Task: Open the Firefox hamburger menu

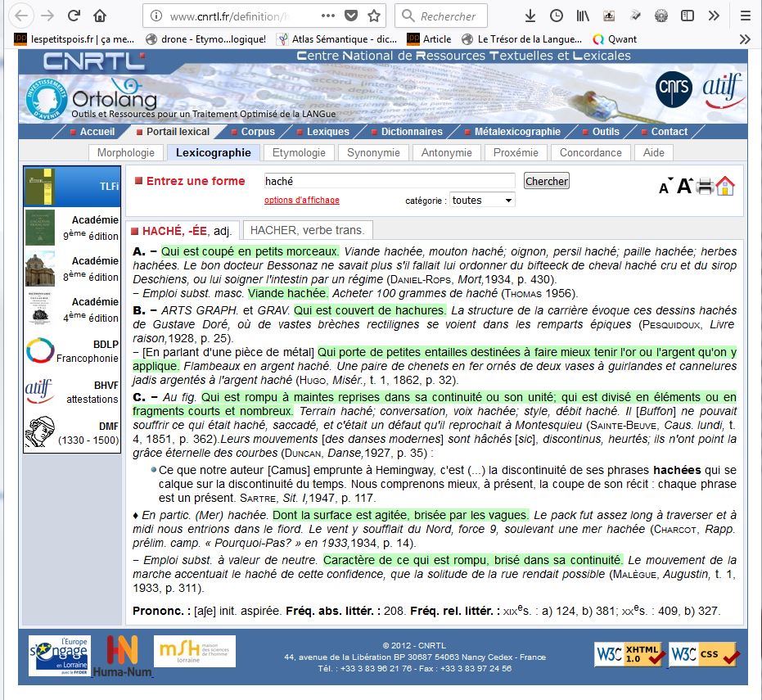Action: click(x=744, y=16)
